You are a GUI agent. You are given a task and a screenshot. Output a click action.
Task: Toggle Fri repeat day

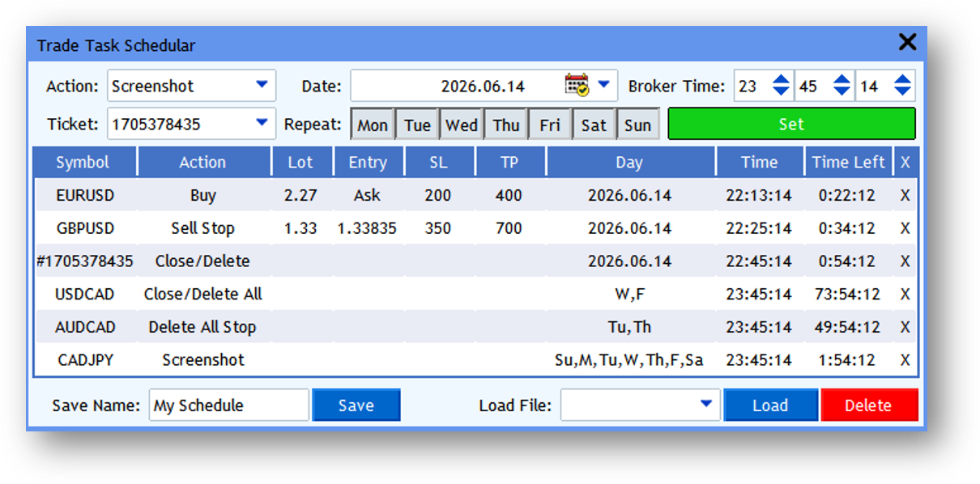[550, 125]
